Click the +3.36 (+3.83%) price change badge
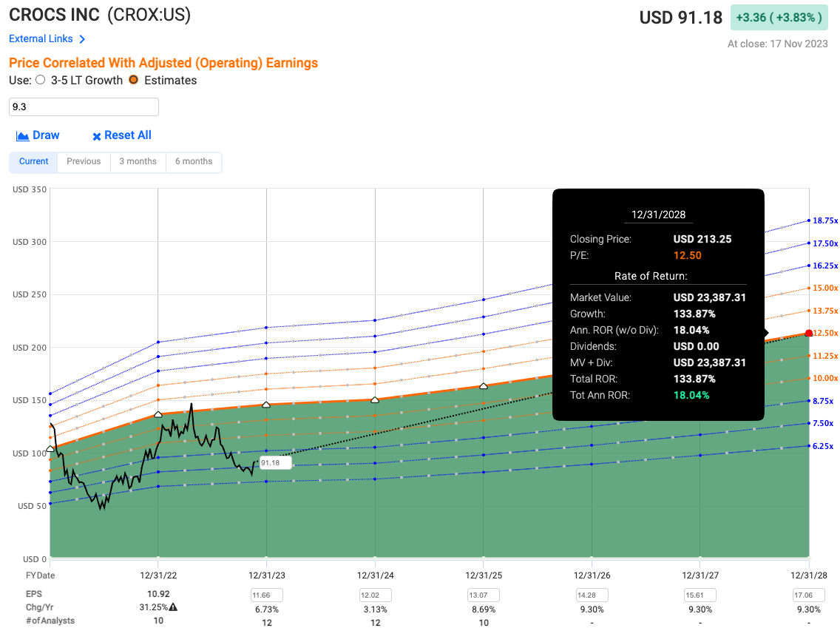840x628 pixels. click(779, 17)
